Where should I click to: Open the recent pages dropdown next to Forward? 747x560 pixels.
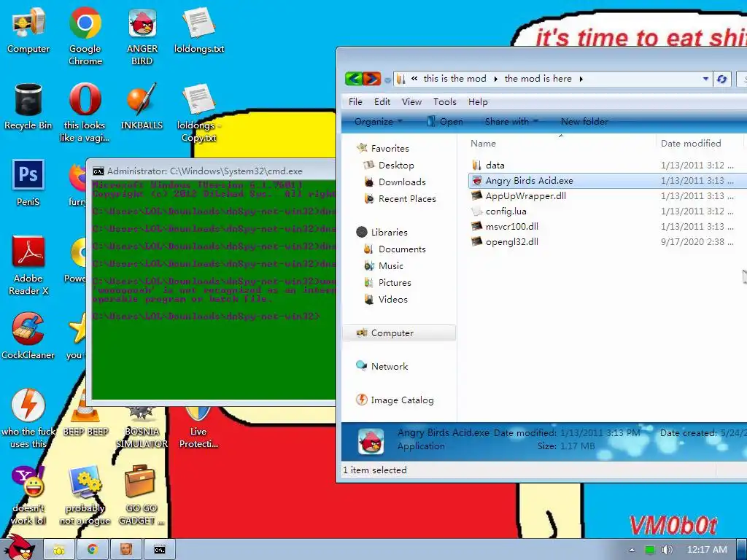(387, 80)
